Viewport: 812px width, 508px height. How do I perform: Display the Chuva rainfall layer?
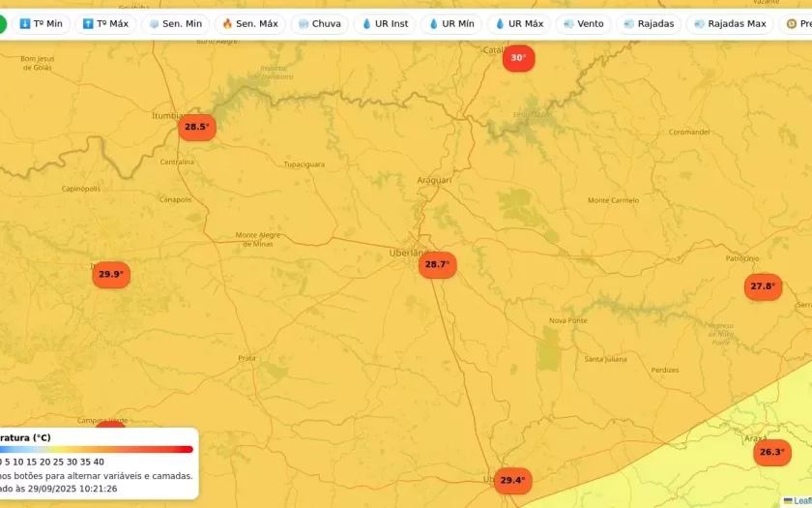pyautogui.click(x=319, y=23)
